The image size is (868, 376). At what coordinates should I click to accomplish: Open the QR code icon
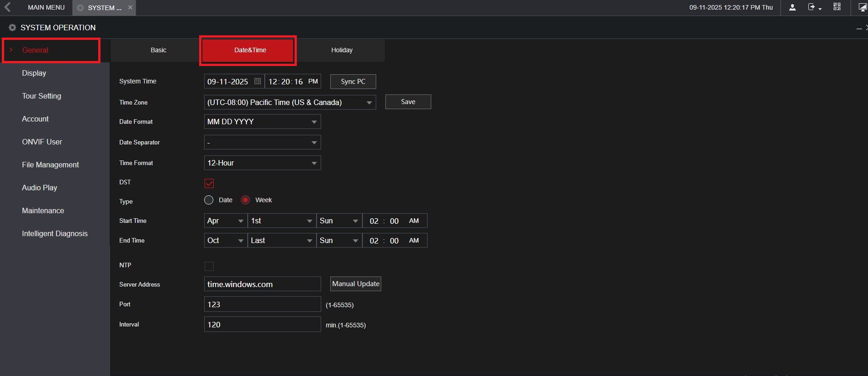[837, 7]
